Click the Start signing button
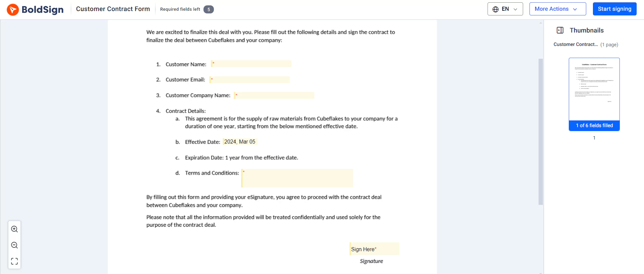Screen dimensions: 644x274 [614, 9]
